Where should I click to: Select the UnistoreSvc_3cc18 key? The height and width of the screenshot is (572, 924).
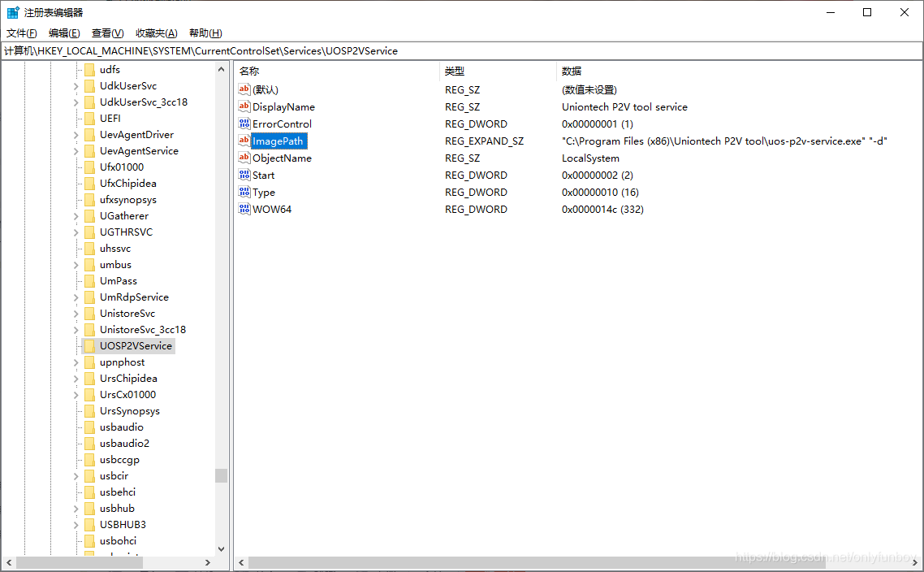(143, 330)
